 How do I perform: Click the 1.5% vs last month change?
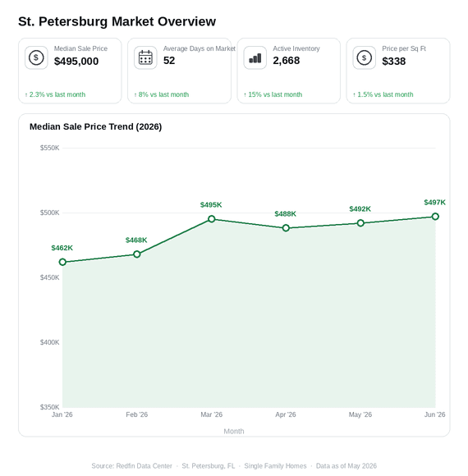pyautogui.click(x=383, y=94)
